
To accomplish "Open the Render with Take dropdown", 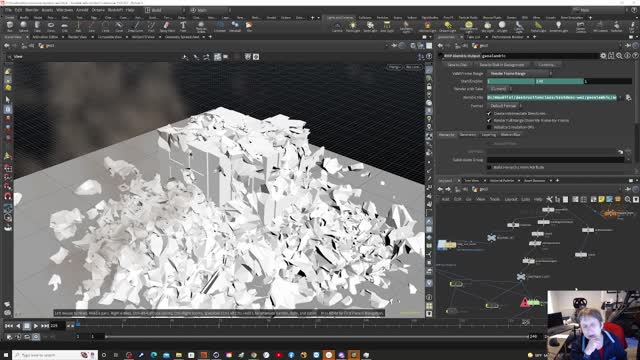I will [x=500, y=89].
